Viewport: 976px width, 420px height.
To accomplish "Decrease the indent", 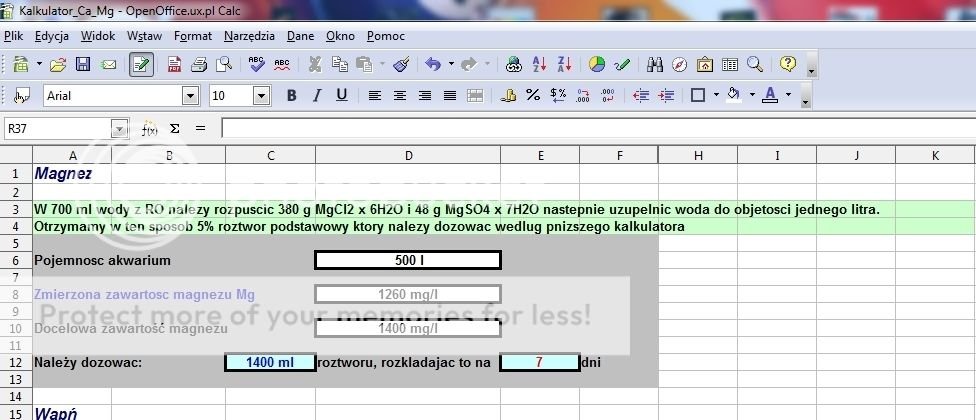I will point(640,95).
